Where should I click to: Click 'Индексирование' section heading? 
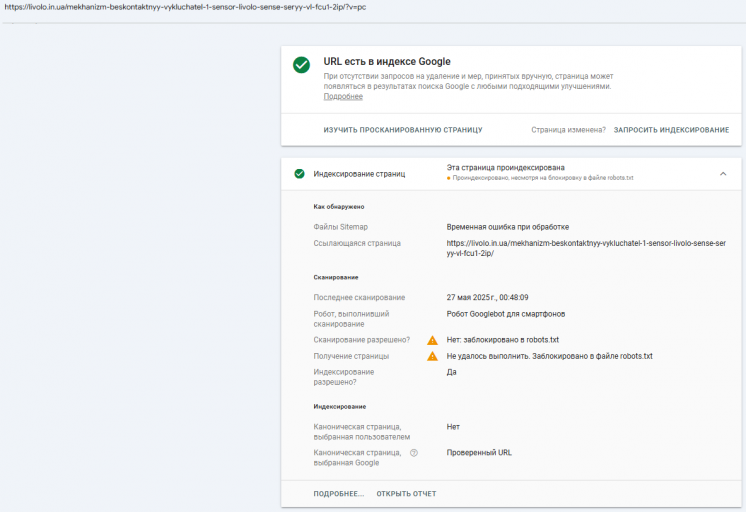coord(340,407)
